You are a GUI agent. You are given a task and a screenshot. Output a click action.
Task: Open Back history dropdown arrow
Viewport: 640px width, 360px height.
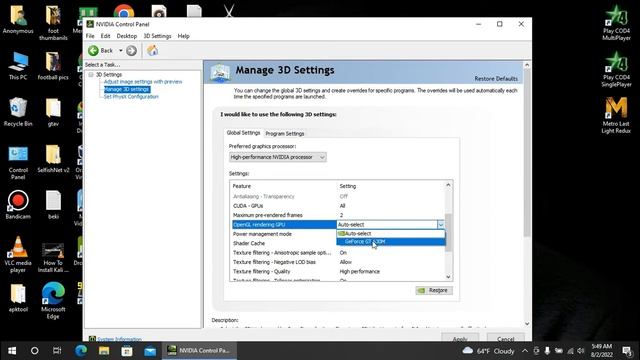(x=120, y=50)
